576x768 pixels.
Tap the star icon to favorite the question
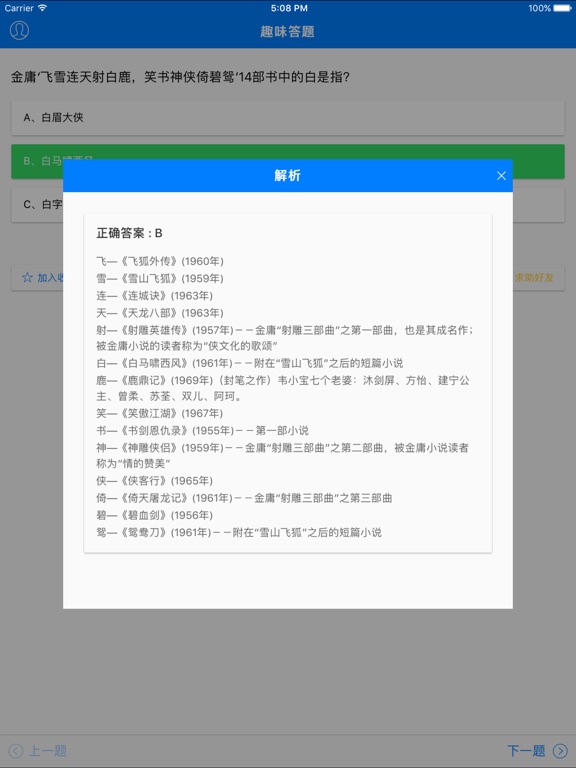click(x=27, y=278)
